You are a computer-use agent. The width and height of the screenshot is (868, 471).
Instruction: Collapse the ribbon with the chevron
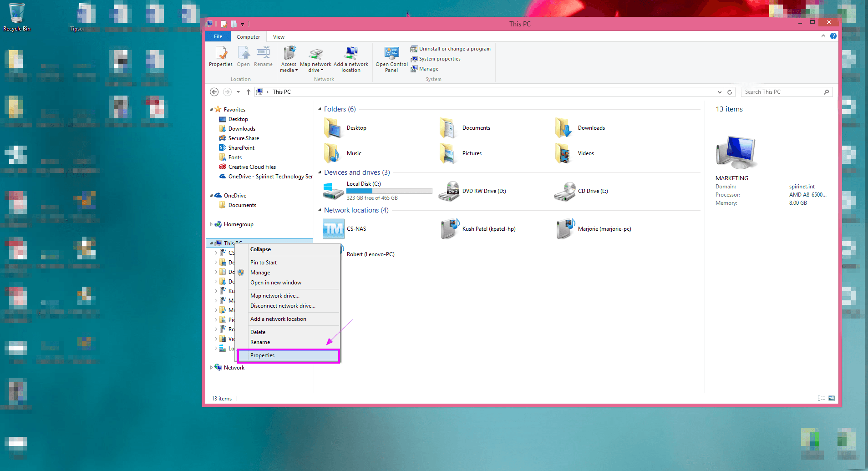click(823, 36)
